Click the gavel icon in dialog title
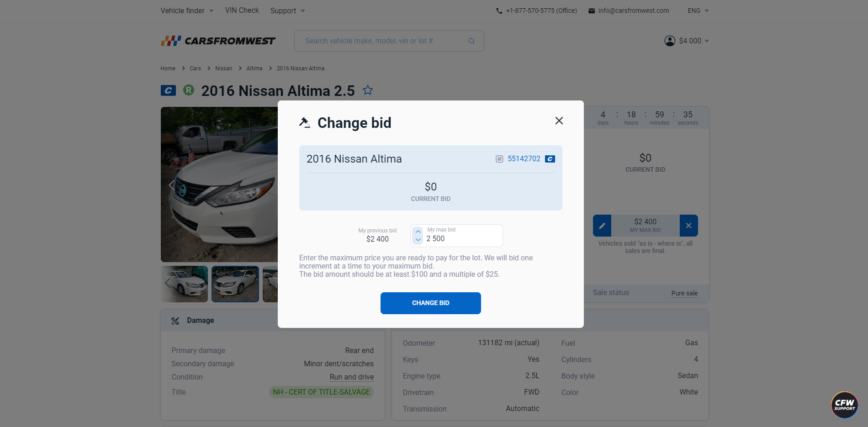 tap(305, 122)
